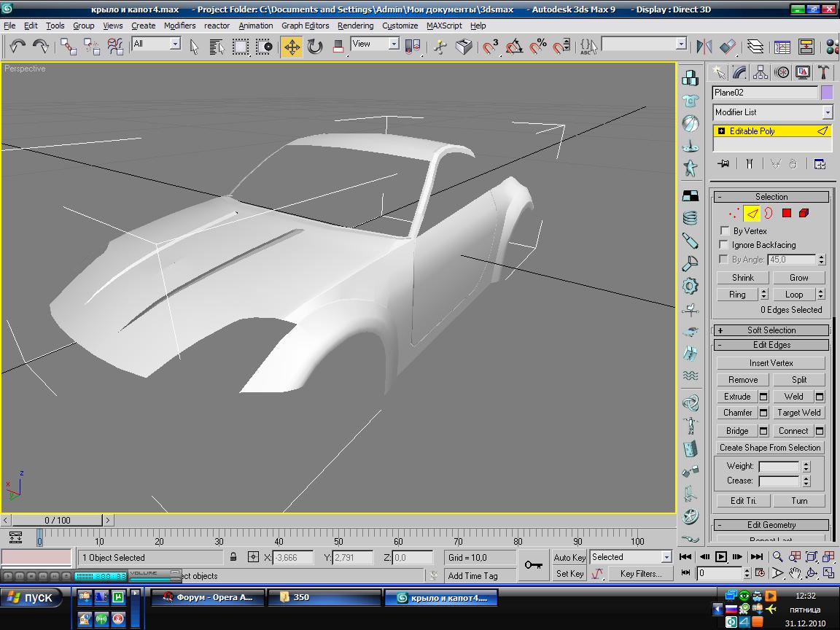Switch to Polygon sub-object selection level
Viewport: 840px width, 630px height.
tap(786, 214)
